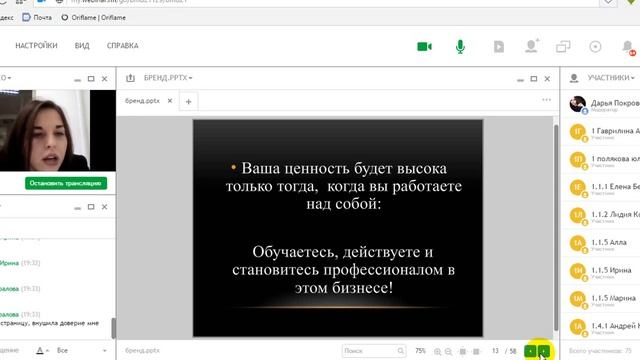Open the screen sharing icon
640x360 pixels.
pos(563,47)
